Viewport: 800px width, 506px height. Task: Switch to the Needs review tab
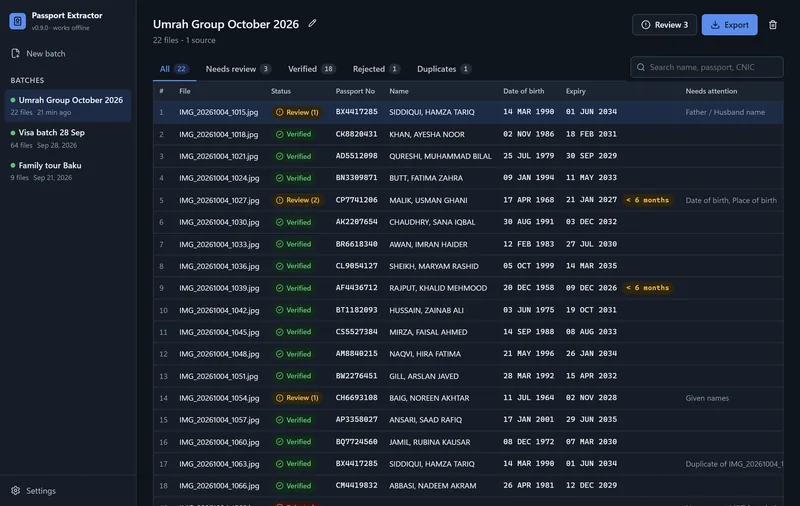pyautogui.click(x=238, y=69)
